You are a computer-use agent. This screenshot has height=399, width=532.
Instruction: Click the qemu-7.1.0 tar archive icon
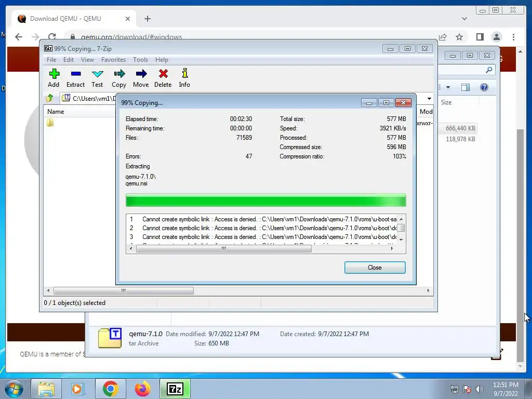110,338
